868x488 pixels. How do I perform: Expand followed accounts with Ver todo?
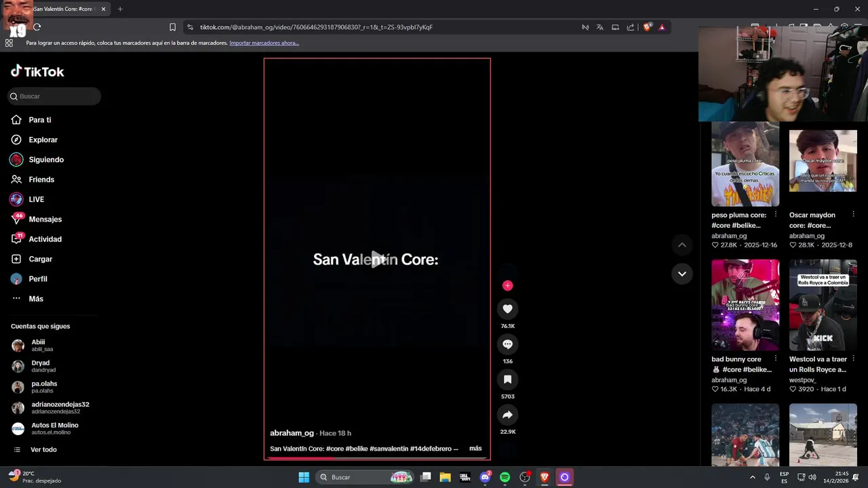36,450
